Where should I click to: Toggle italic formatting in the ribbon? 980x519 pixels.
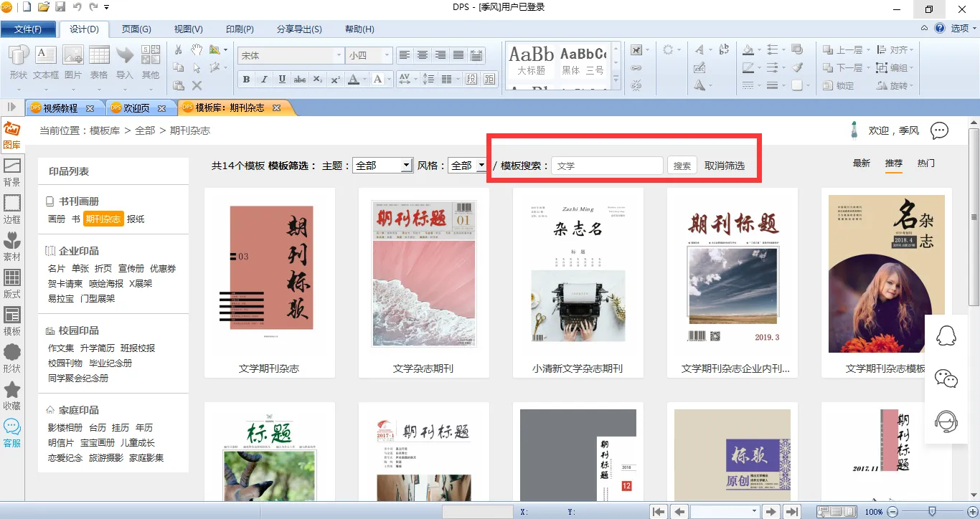[264, 80]
